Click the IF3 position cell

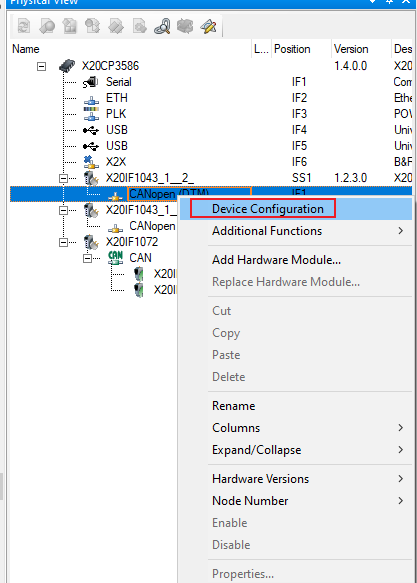[299, 114]
